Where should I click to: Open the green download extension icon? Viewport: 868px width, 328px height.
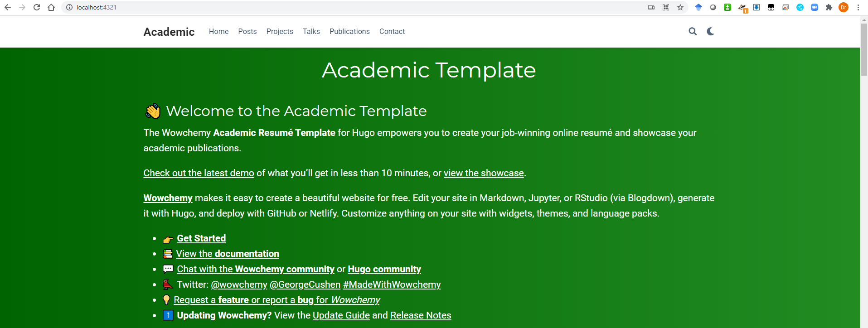click(727, 7)
